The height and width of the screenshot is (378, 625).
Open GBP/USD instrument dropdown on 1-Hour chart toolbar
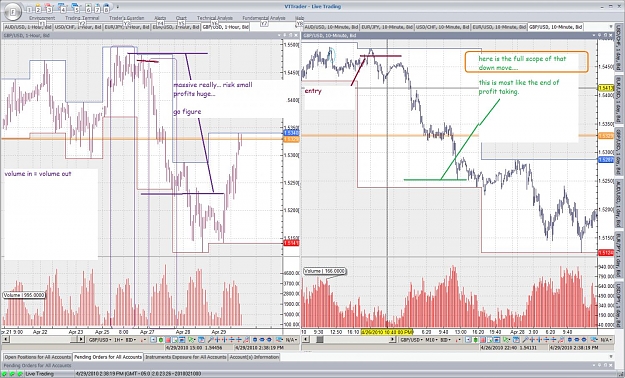[x=100, y=340]
